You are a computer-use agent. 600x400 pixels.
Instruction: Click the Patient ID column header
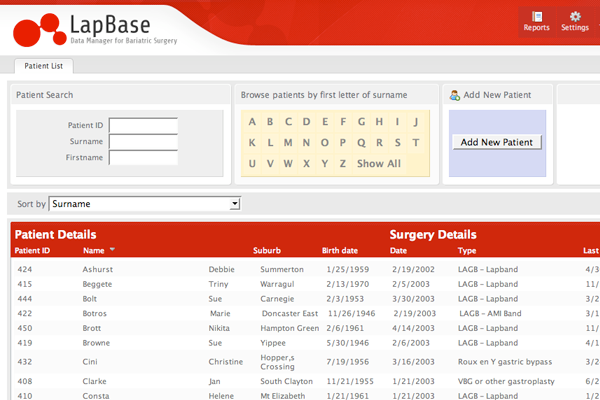point(33,251)
